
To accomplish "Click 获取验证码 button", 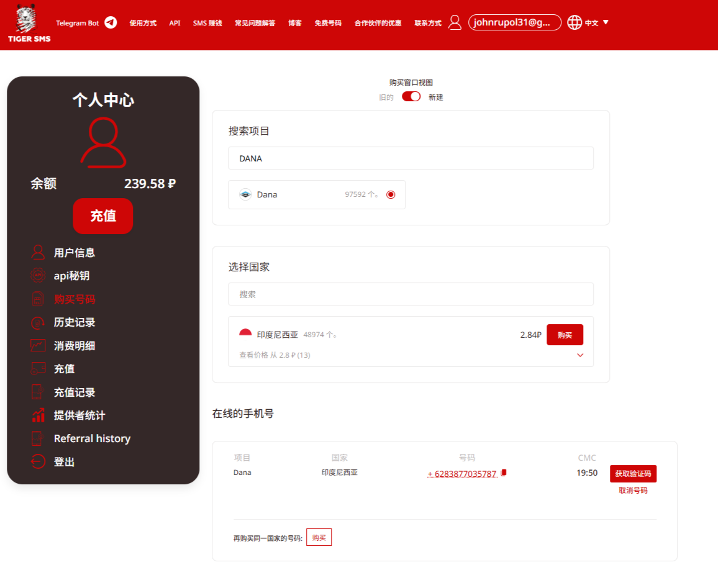I will tap(633, 474).
